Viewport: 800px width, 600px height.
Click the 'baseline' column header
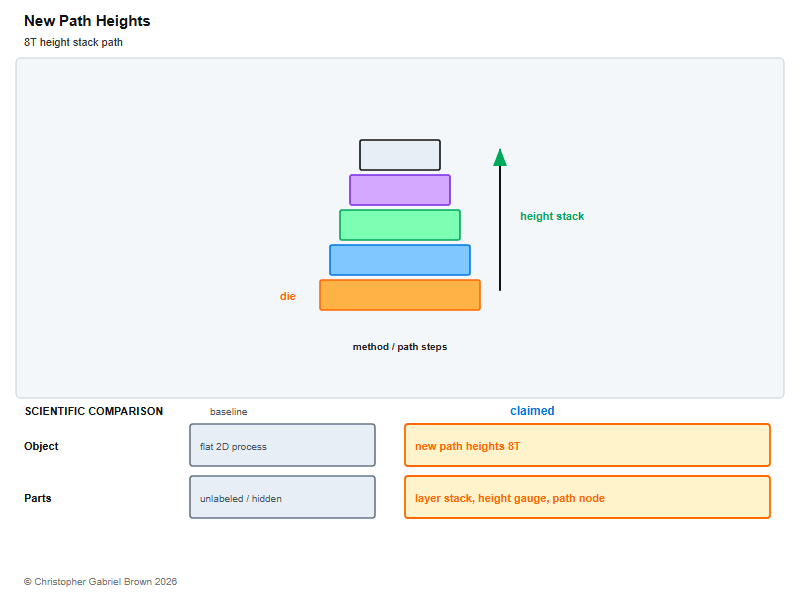(x=229, y=412)
